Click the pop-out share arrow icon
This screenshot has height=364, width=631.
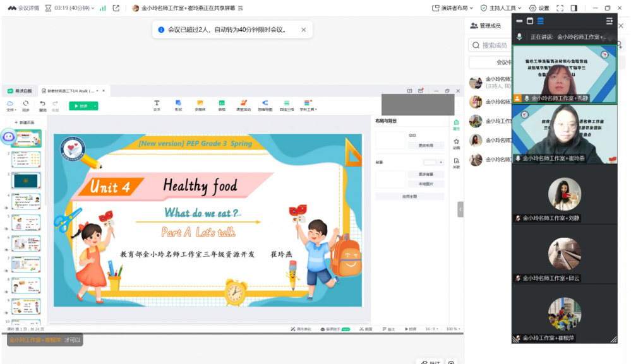pos(116,8)
